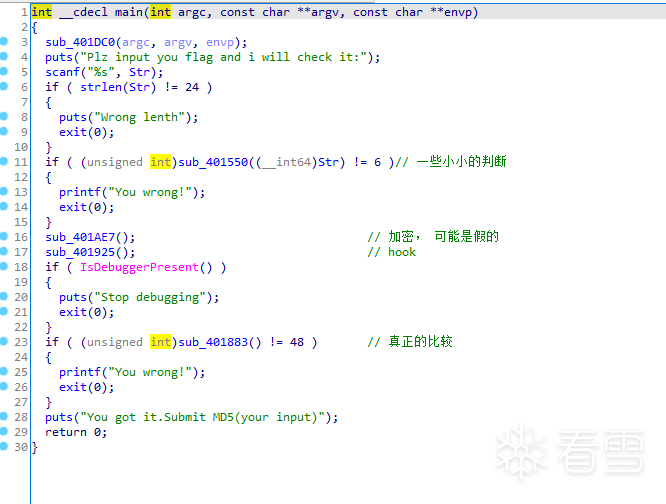Click the 一些小小的判断 comment

(x=451, y=162)
